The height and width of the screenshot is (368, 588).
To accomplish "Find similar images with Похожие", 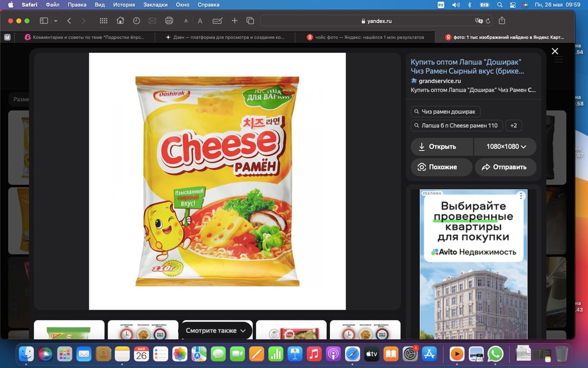I will click(x=442, y=167).
